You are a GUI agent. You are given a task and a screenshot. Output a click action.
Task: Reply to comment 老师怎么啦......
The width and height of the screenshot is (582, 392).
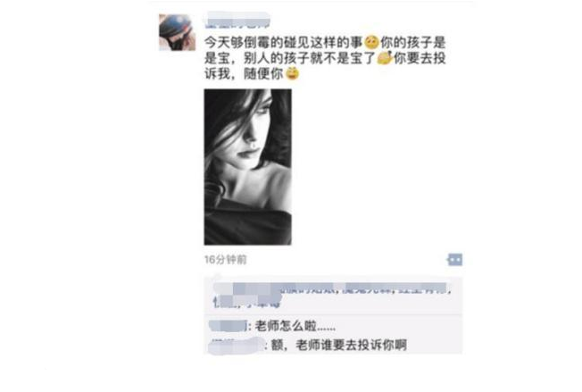pos(295,326)
